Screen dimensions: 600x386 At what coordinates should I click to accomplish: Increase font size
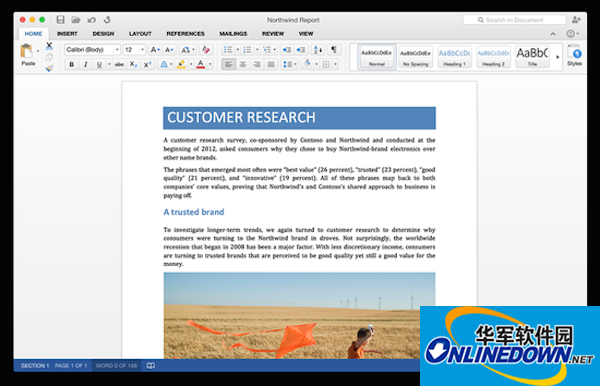coord(155,50)
